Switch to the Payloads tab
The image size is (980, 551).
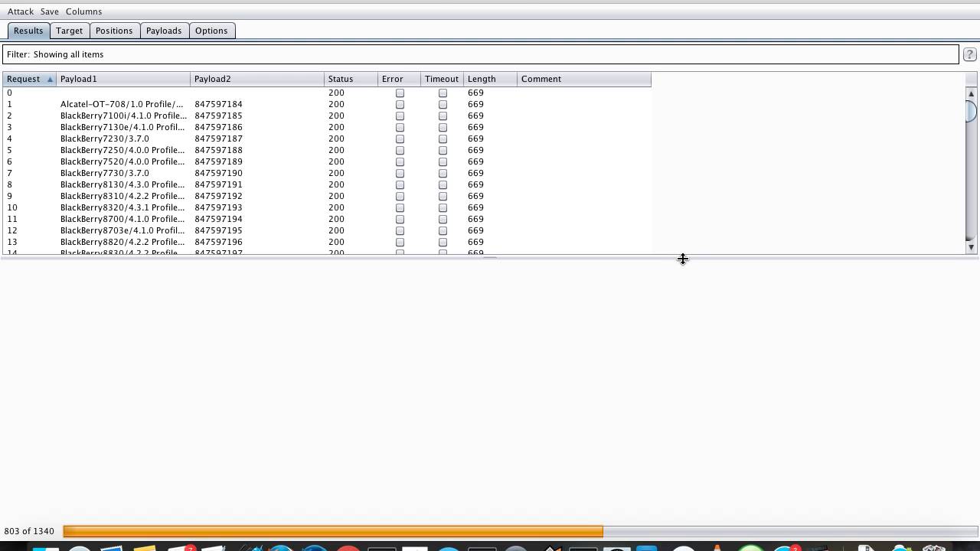164,31
